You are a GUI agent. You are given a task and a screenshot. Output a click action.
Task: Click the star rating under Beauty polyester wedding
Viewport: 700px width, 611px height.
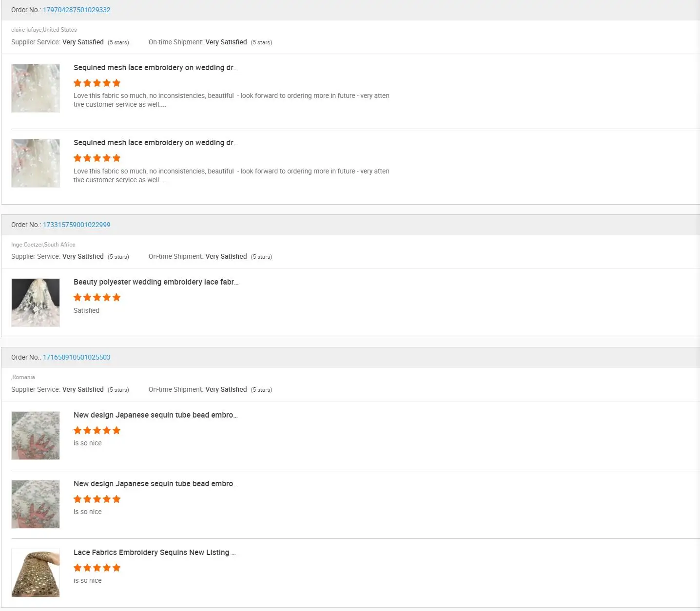97,298
